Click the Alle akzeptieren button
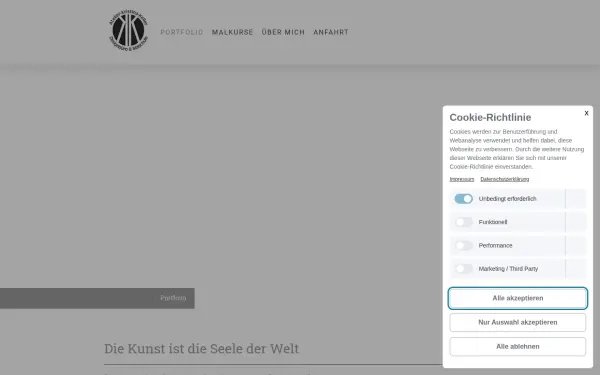This screenshot has height=375, width=600. pos(518,298)
